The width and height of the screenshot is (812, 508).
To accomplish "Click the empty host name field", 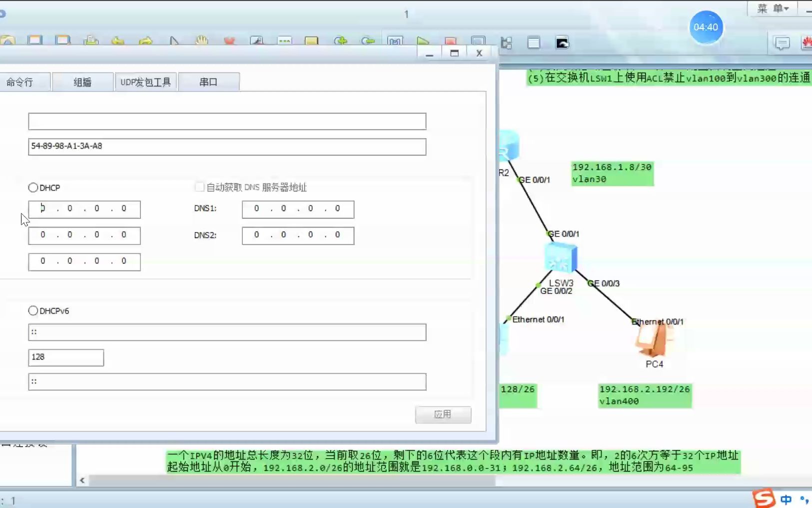I will pos(227,121).
